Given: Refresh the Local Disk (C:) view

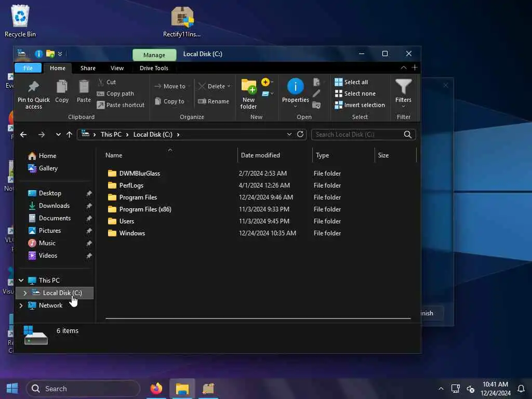Looking at the screenshot, I should (x=300, y=135).
